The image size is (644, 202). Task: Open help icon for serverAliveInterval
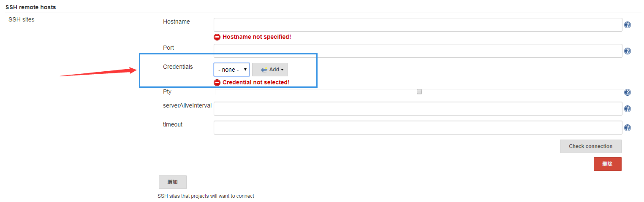pos(628,109)
